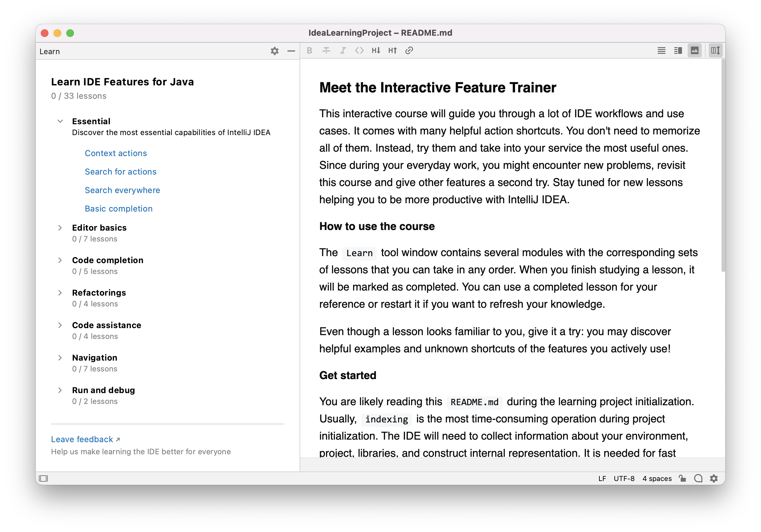This screenshot has height=532, width=761.
Task: Toggle italic formatting in markdown toolbar
Action: tap(343, 51)
